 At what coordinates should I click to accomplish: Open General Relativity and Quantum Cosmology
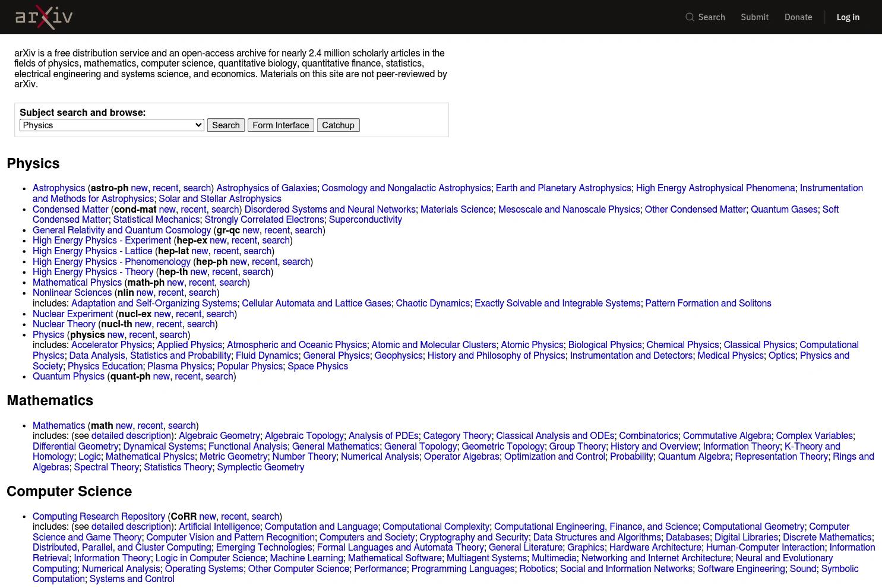pyautogui.click(x=122, y=230)
